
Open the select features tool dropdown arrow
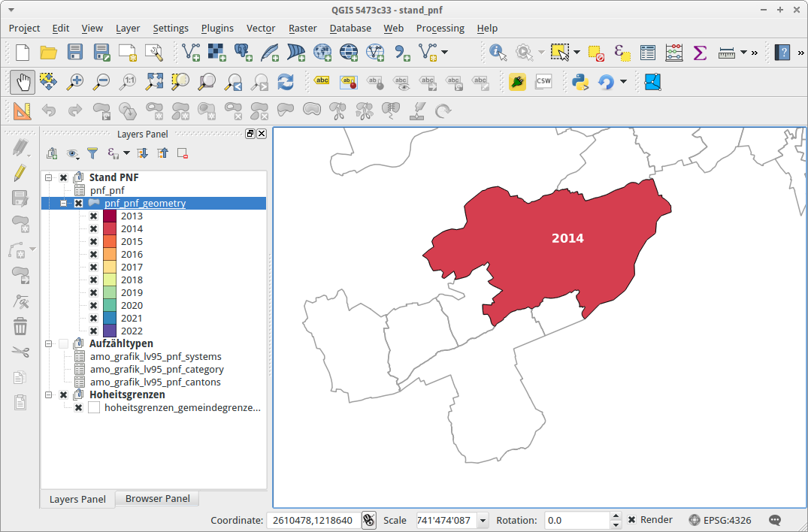(x=576, y=53)
